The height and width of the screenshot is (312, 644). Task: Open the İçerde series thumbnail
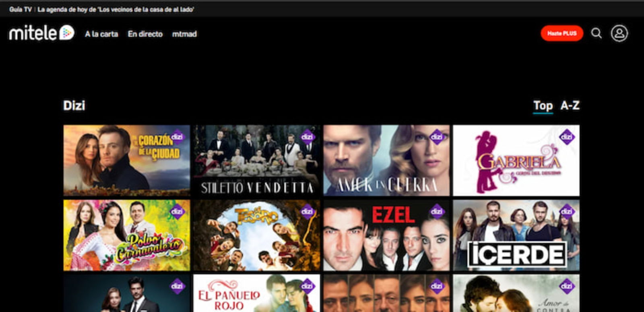click(516, 235)
